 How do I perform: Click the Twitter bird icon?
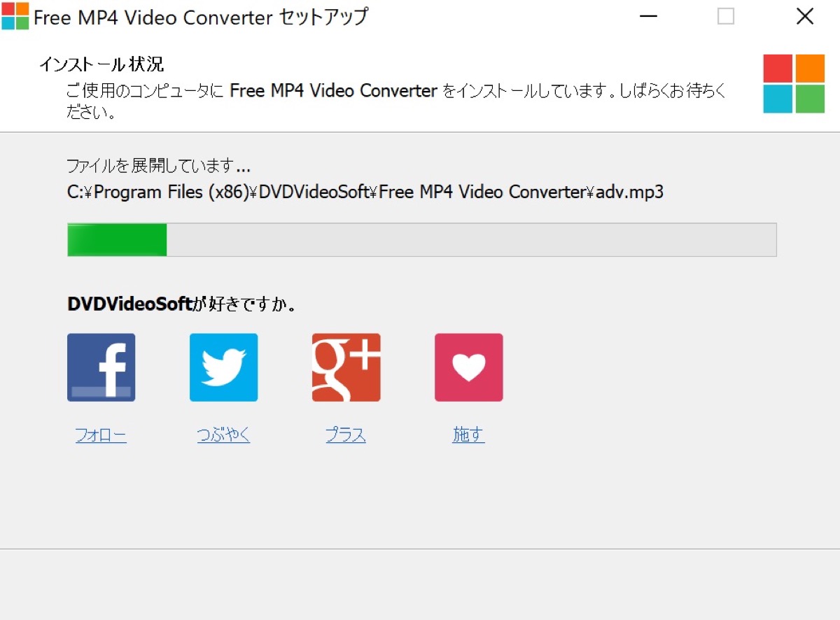[223, 367]
